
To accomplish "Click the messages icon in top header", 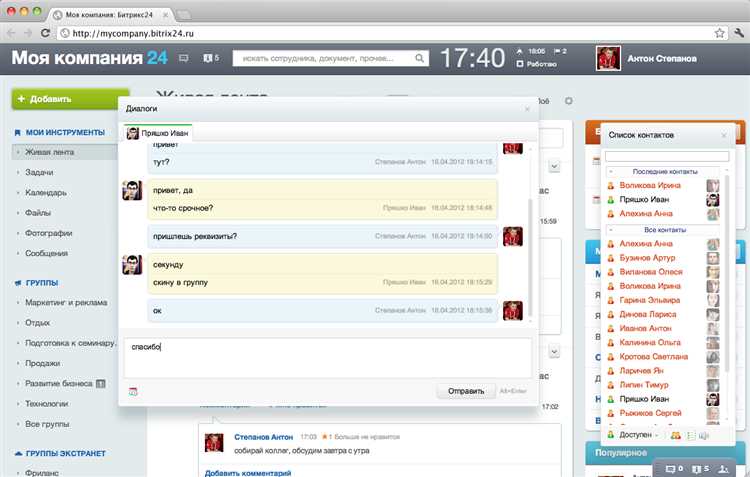I will point(184,58).
